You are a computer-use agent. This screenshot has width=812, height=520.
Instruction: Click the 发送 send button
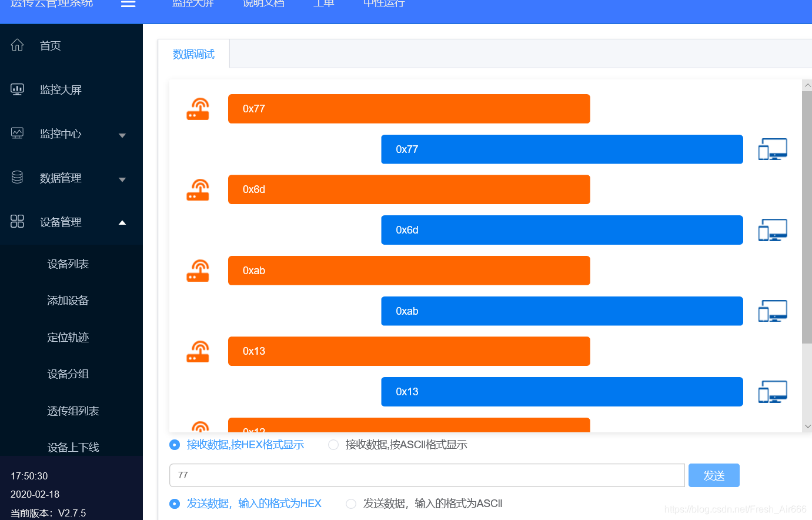[x=714, y=475]
